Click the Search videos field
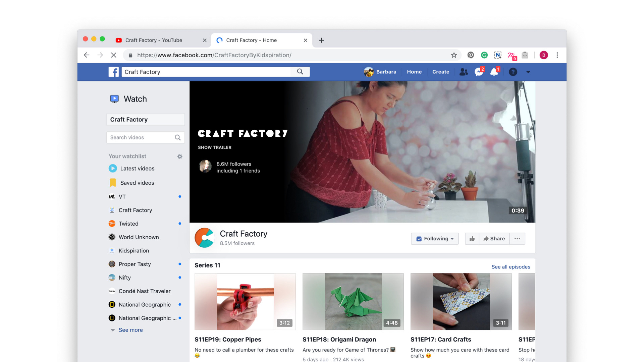Screen dimensions: 644x362 pos(146,137)
